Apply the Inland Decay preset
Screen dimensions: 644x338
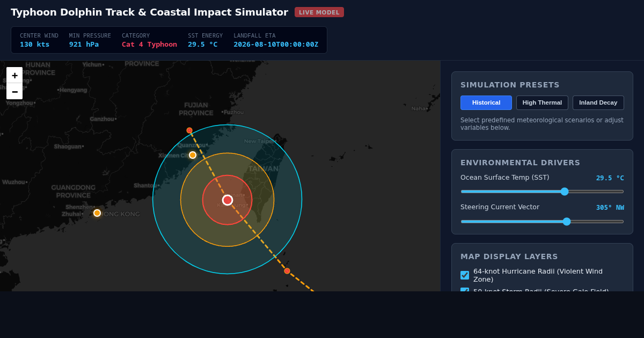[598, 102]
